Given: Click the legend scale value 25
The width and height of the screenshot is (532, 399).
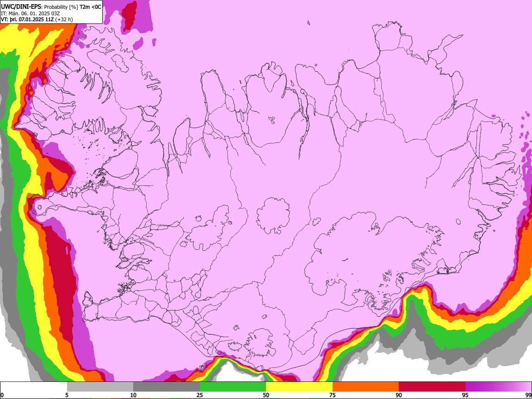Looking at the screenshot, I should 200,395.
